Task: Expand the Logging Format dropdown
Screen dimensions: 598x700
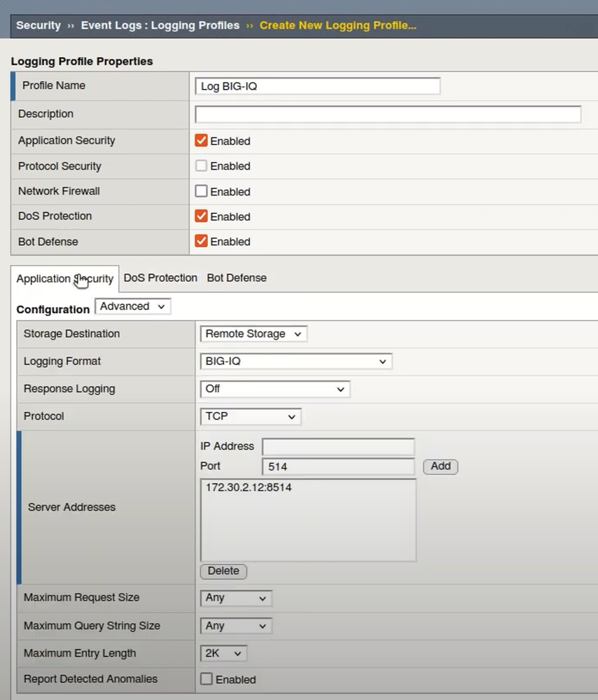Action: [x=295, y=362]
